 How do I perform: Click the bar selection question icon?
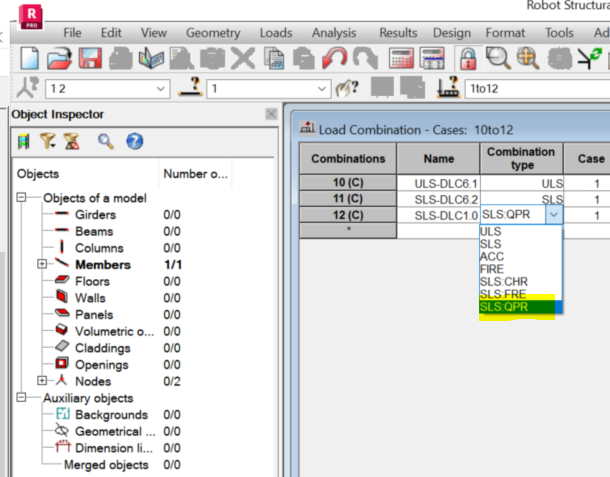click(x=190, y=87)
